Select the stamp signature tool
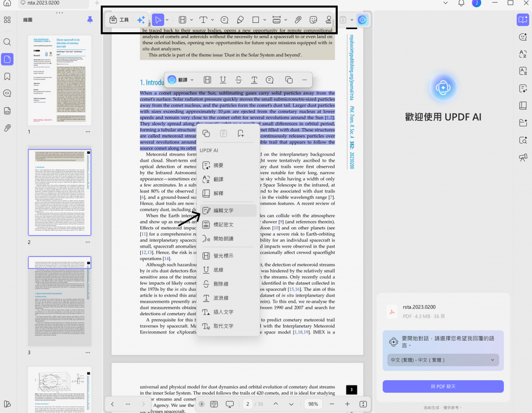This screenshot has height=413, width=532. [328, 20]
